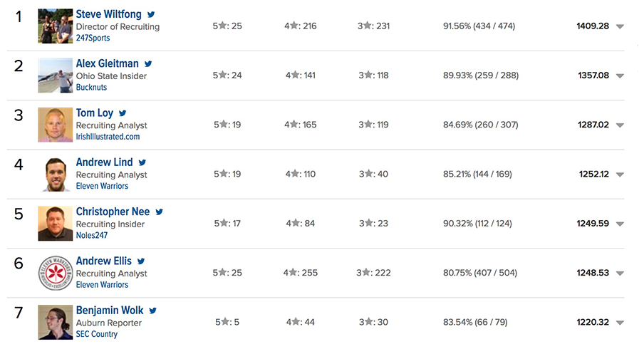Click Alex Gleitman's Twitter bird icon

tap(148, 63)
